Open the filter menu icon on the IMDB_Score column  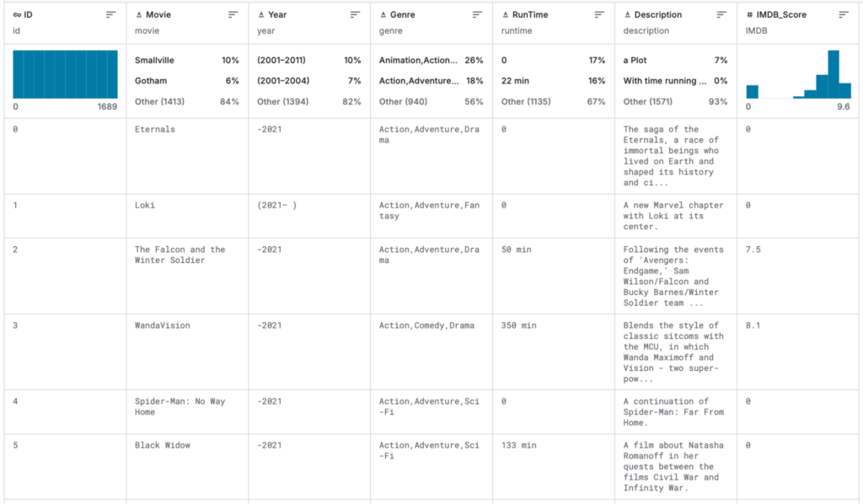(x=844, y=13)
